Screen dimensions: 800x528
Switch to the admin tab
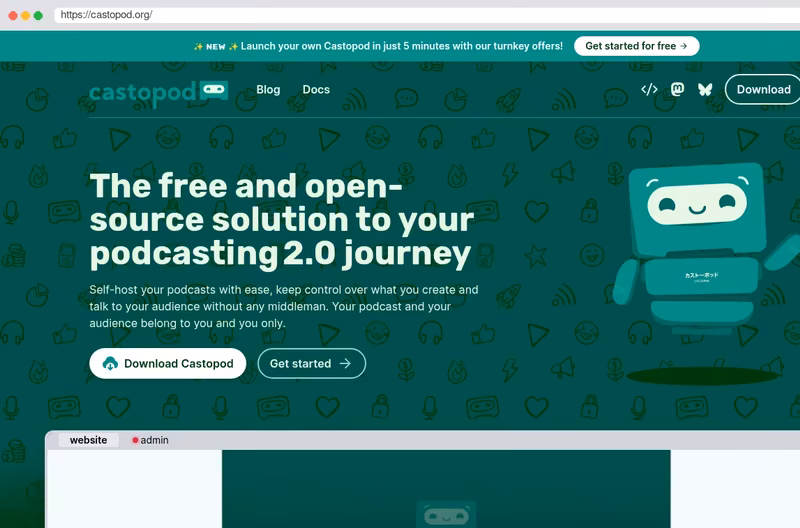pos(151,440)
